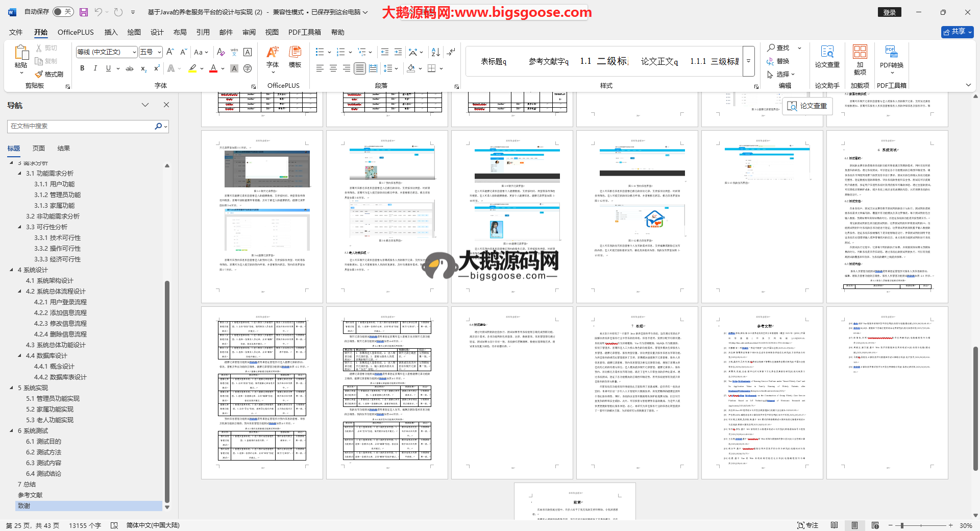This screenshot has width=980, height=531.
Task: Click the bulleted list icon
Action: click(320, 52)
